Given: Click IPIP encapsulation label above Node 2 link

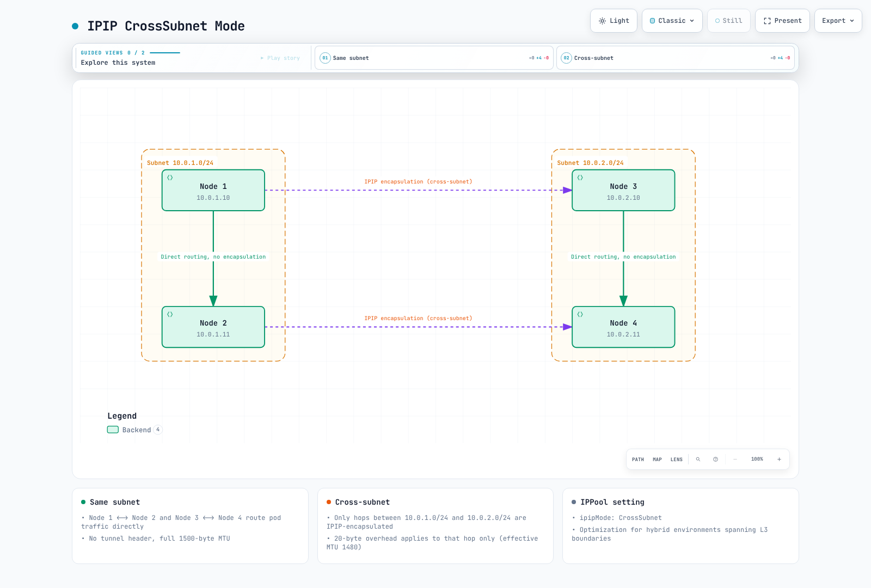Looking at the screenshot, I should (418, 318).
